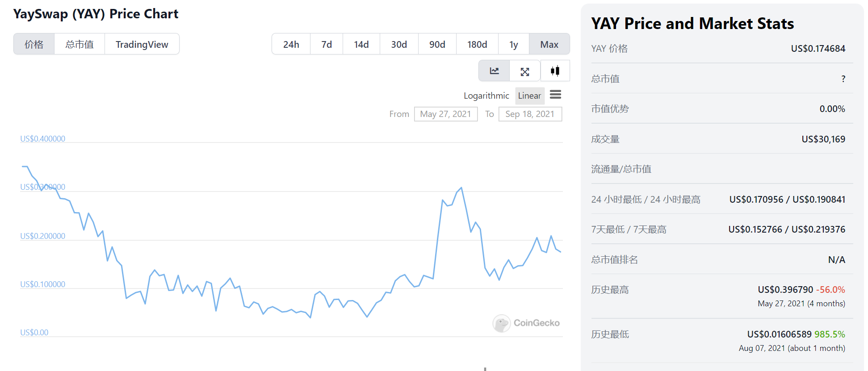Image resolution: width=868 pixels, height=371 pixels.
Task: Select the line chart view icon
Action: 494,71
